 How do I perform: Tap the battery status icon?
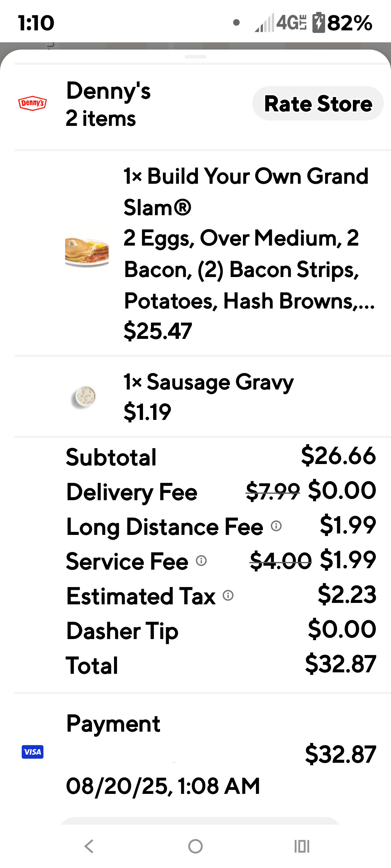pos(319,22)
